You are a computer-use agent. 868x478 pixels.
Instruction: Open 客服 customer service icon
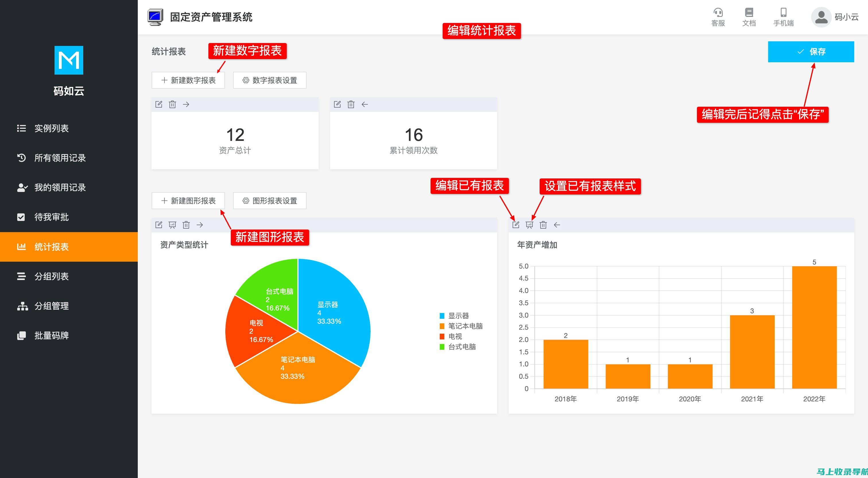pyautogui.click(x=718, y=17)
